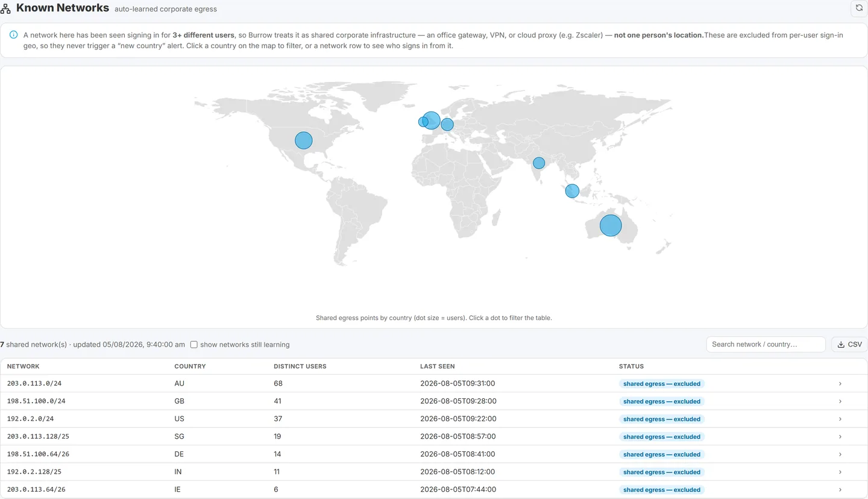Expand the 192.0.2.0/24 row chevron
Screen dimensions: 868x499
840,419
